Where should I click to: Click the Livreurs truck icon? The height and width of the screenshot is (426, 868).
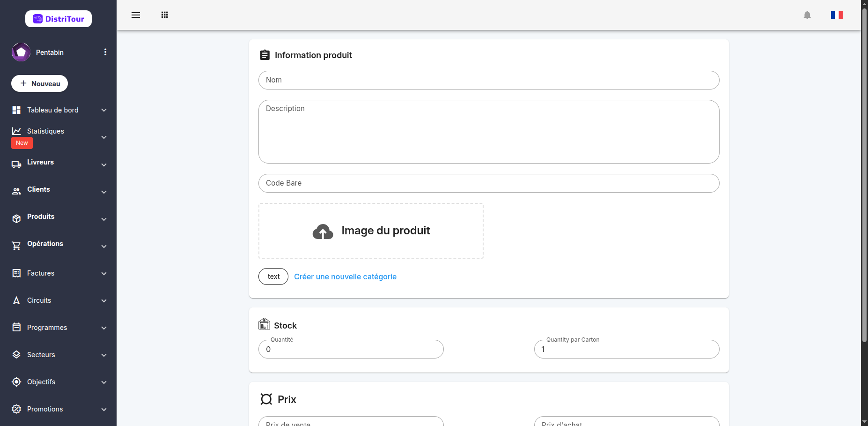(x=16, y=164)
